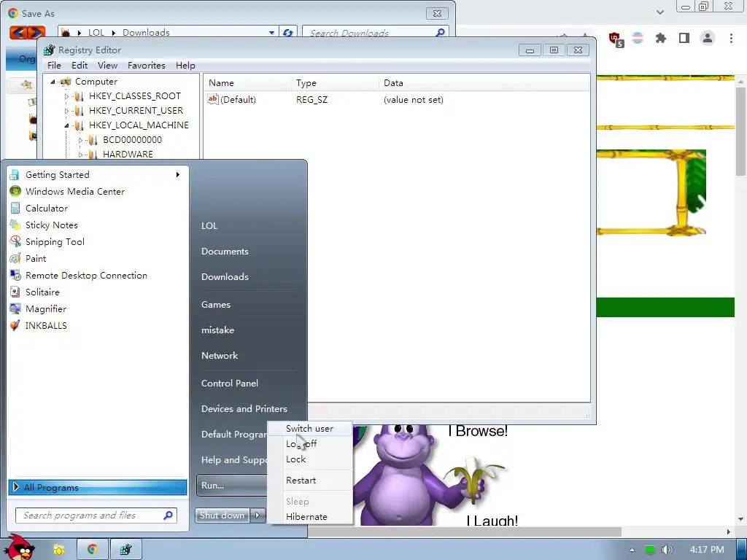
Task: Open the Calculator program
Action: pyautogui.click(x=97, y=208)
